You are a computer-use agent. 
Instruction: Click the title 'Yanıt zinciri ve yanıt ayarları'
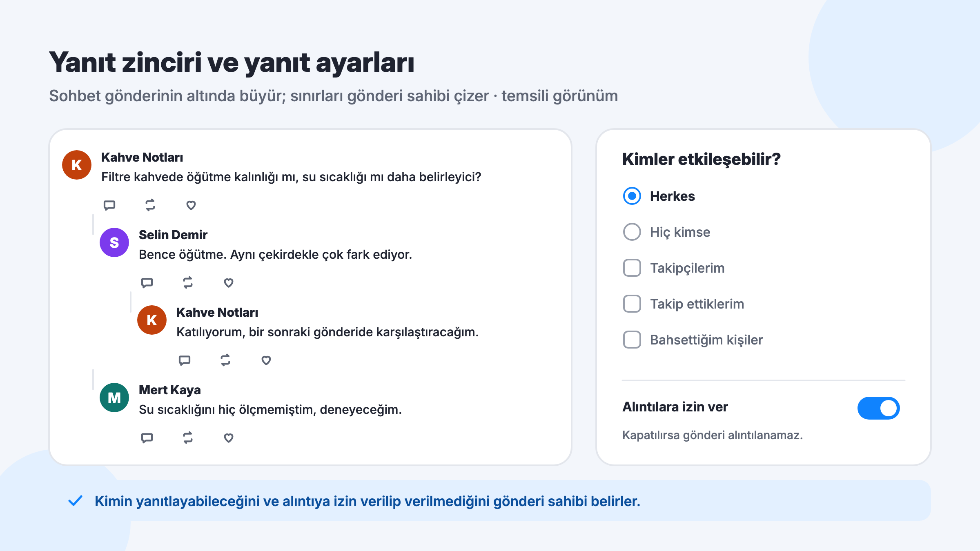coord(232,63)
